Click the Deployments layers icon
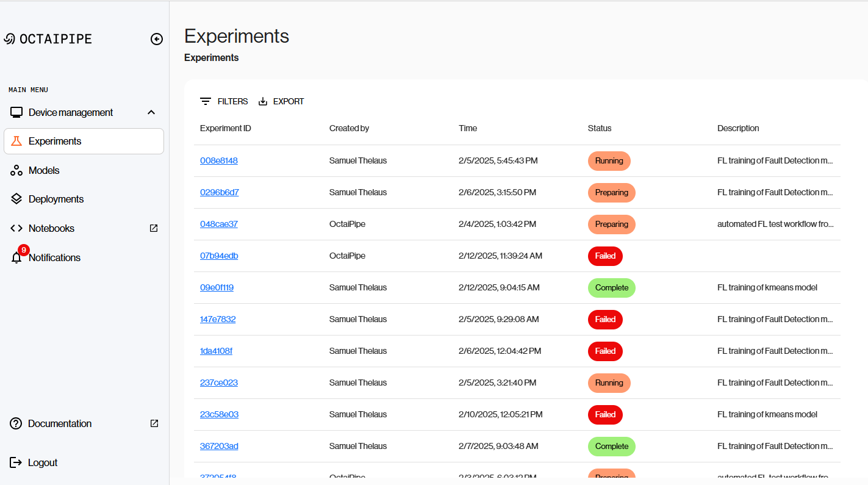Screen dimensions: 868x485 15,199
